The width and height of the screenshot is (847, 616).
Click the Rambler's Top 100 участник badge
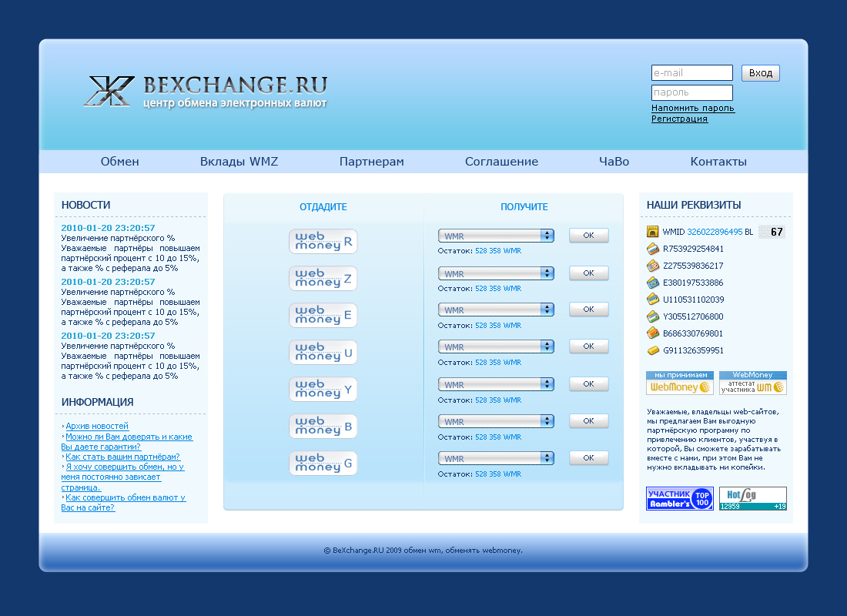pos(679,498)
